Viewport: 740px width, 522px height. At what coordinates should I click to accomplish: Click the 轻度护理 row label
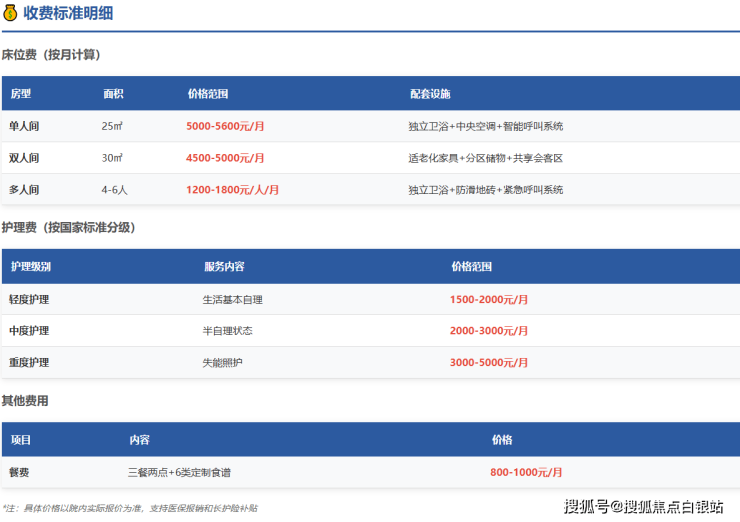(29, 299)
